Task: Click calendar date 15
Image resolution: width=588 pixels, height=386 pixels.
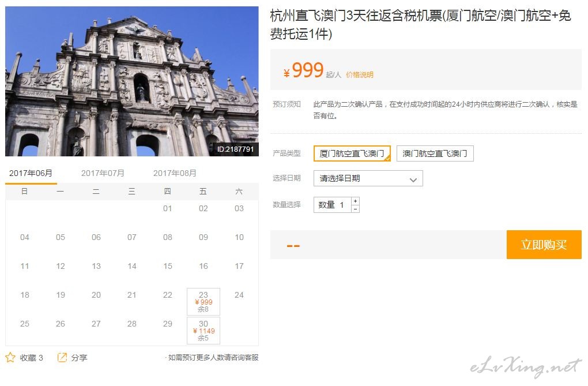Action: point(168,266)
